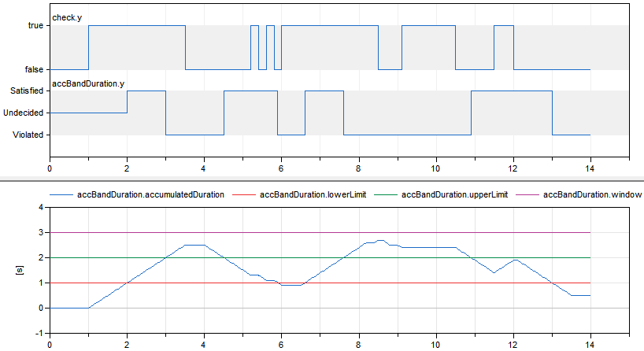Click x-axis tick 8 on upper plot
This screenshot has width=644, height=351.
(358, 168)
